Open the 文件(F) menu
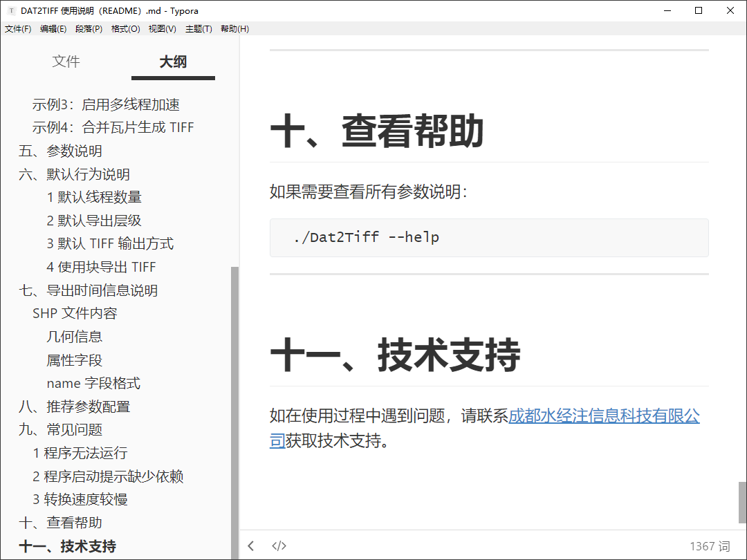The width and height of the screenshot is (747, 560). pyautogui.click(x=18, y=28)
